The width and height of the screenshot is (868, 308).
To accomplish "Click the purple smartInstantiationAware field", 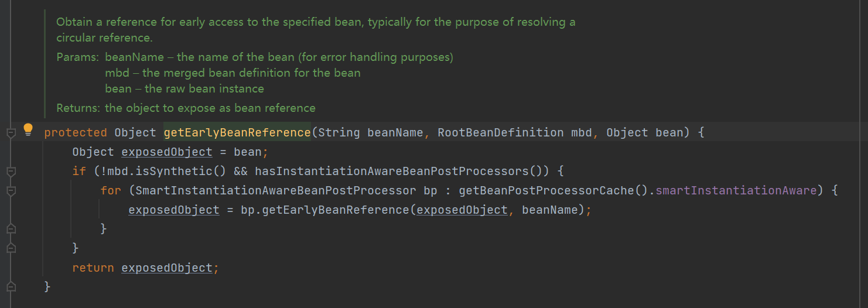I will (736, 190).
